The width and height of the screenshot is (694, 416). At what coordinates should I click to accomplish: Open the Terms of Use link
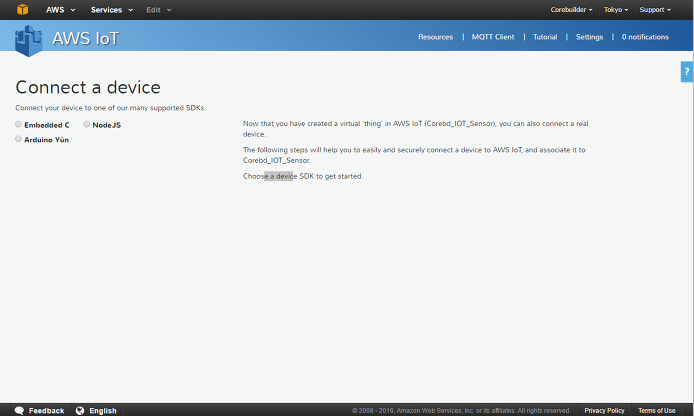tap(656, 411)
